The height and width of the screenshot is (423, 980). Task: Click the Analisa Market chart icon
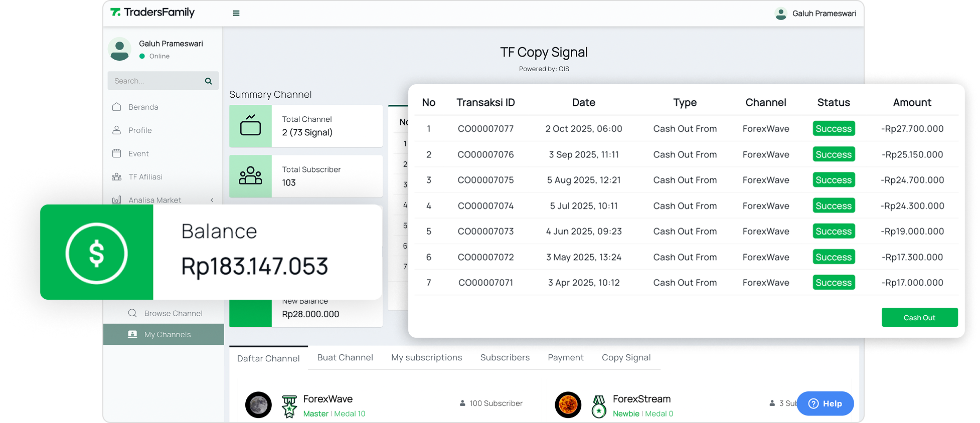pyautogui.click(x=117, y=200)
